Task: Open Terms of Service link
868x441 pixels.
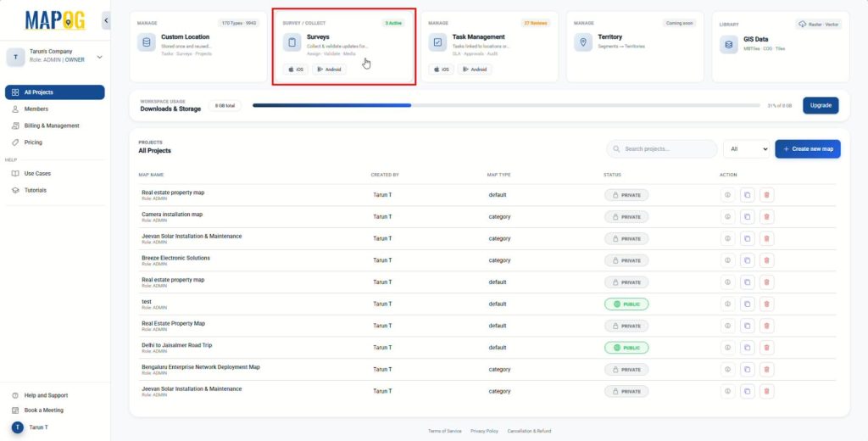Action: [444, 431]
